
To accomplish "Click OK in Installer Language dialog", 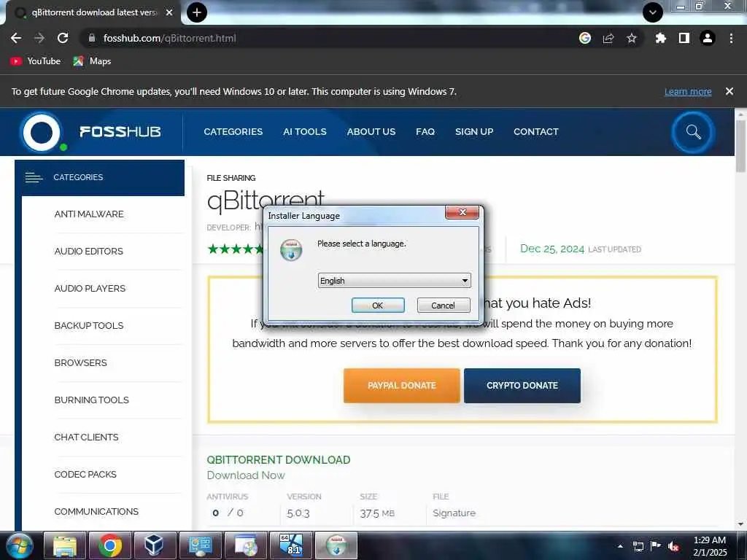I will coord(378,306).
